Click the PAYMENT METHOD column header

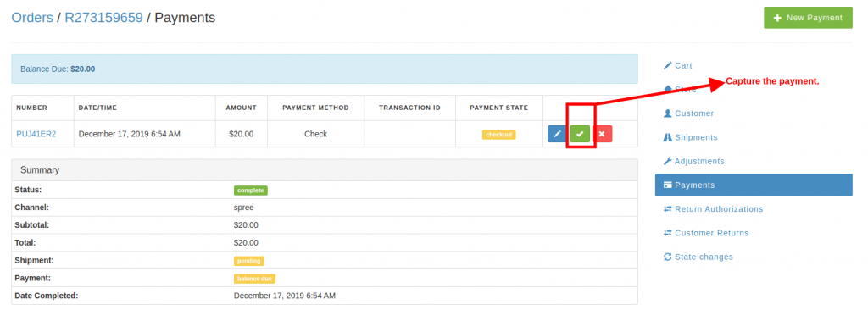(315, 108)
